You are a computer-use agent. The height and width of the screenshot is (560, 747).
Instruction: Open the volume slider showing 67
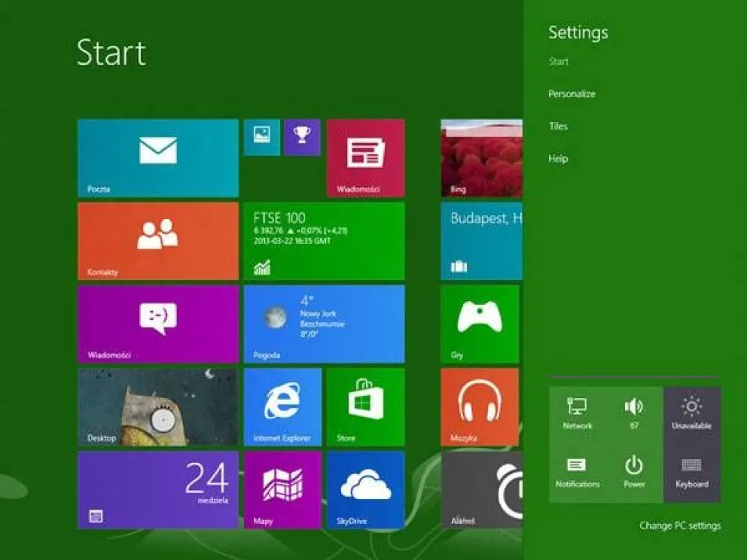point(635,410)
